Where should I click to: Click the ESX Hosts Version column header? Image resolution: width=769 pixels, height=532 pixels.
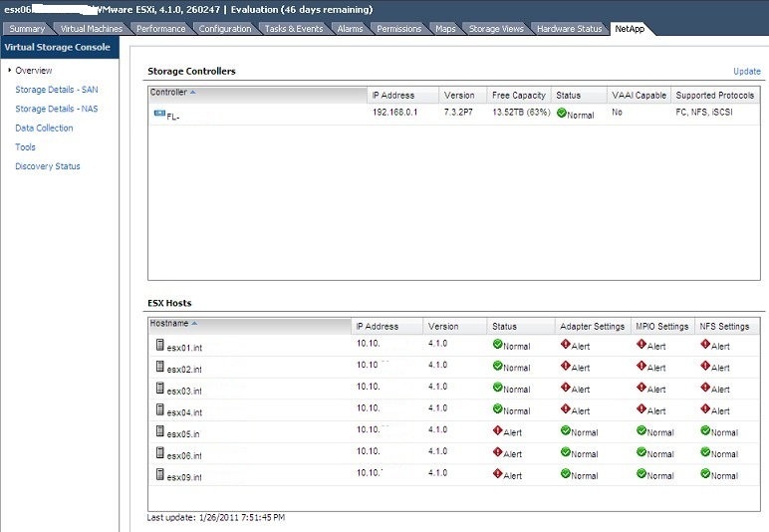pos(454,326)
